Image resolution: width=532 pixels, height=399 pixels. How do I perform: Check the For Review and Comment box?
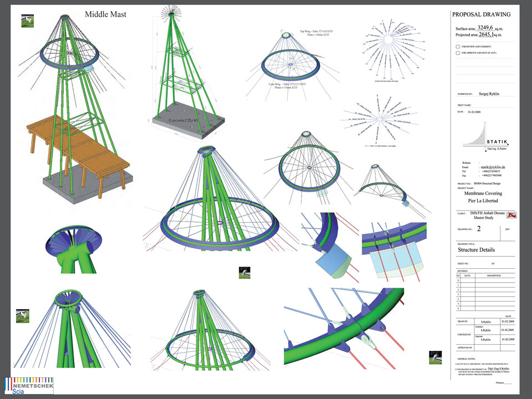(457, 47)
